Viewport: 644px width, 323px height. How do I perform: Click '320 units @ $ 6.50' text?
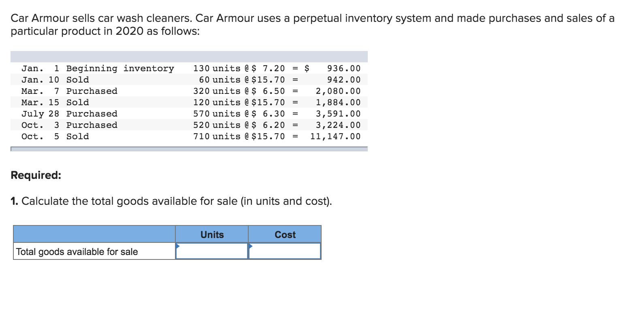[239, 91]
